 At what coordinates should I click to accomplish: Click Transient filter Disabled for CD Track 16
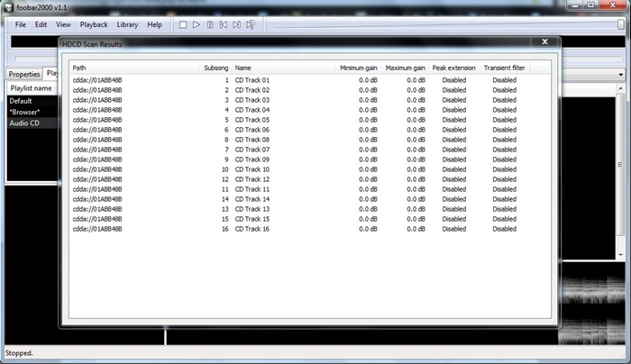[504, 229]
